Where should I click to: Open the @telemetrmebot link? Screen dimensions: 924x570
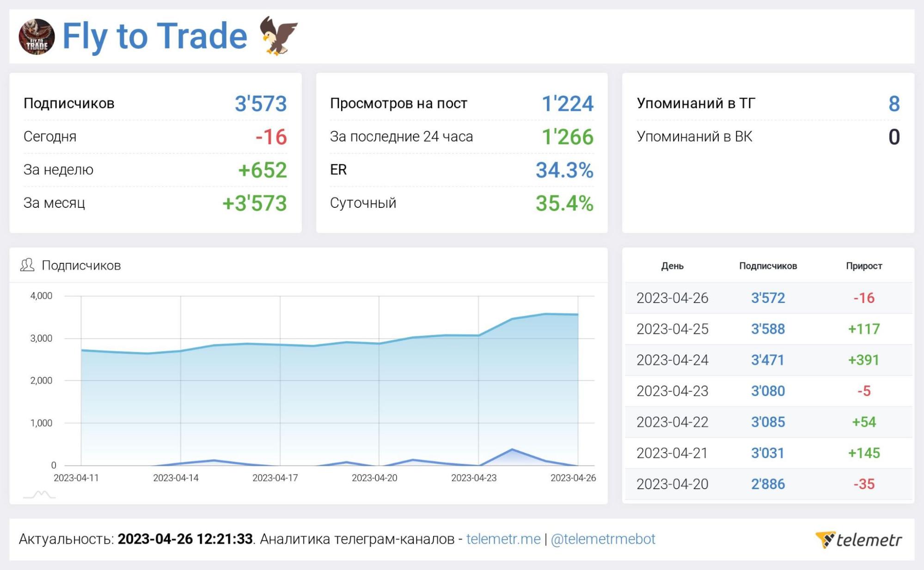pos(603,539)
